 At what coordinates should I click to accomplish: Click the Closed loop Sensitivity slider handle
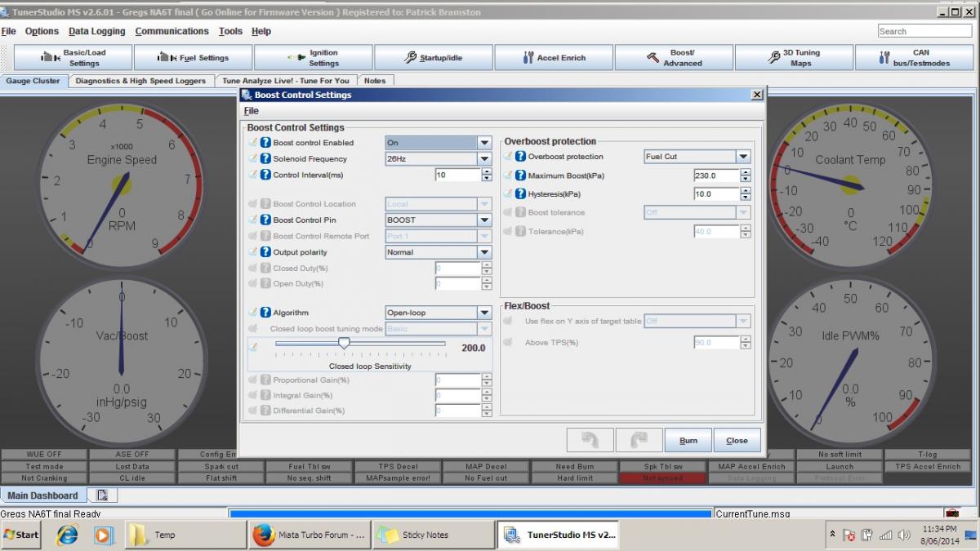[x=344, y=344]
